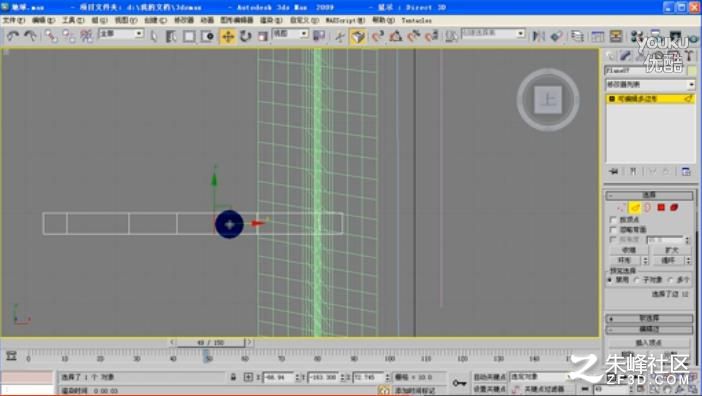
Task: Select the Select and Rotate tool
Action: tap(245, 36)
